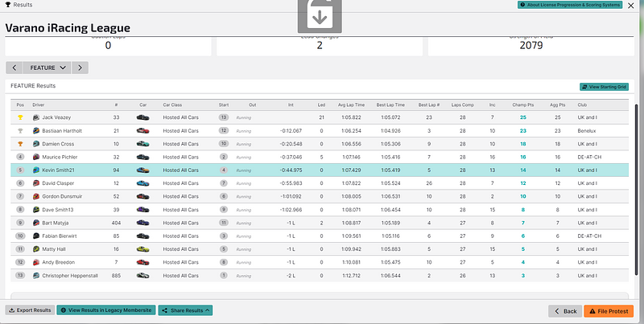This screenshot has height=324, width=644.
Task: Click Kevin Smith21's helmet icon
Action: [36, 170]
